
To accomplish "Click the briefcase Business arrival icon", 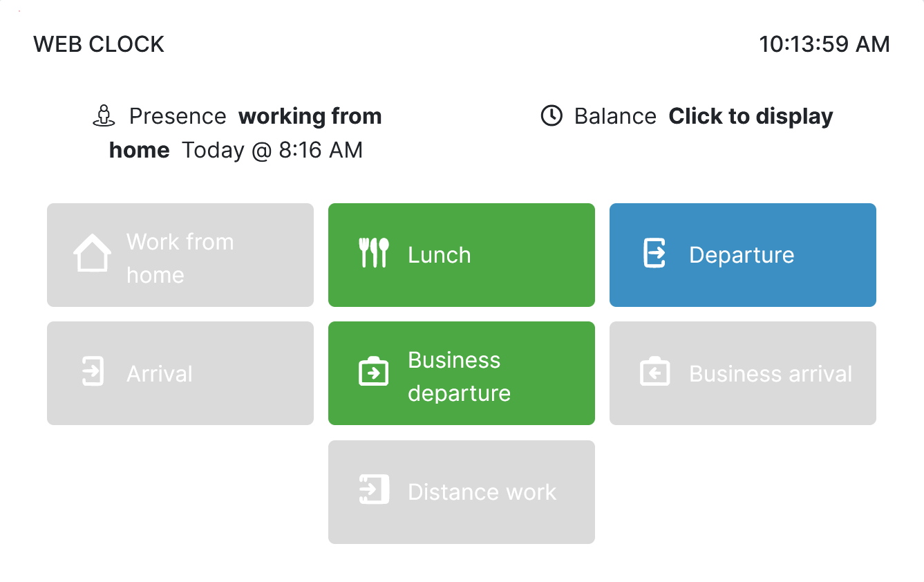I will pos(654,372).
